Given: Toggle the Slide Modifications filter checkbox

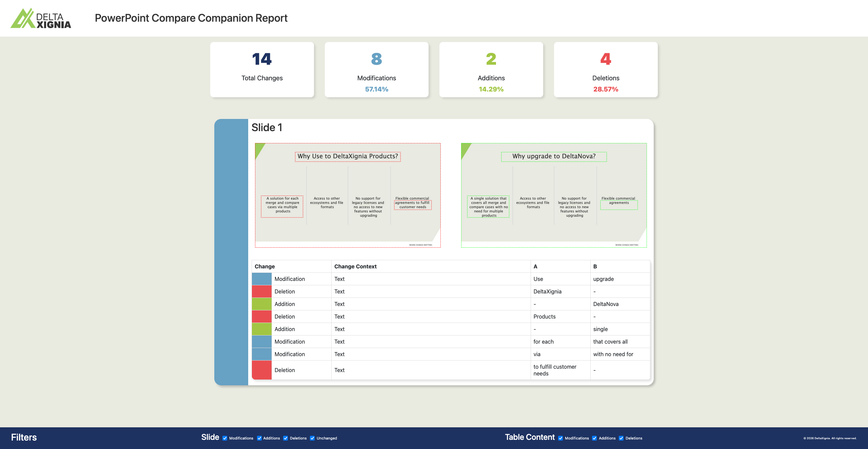Looking at the screenshot, I should [x=225, y=438].
